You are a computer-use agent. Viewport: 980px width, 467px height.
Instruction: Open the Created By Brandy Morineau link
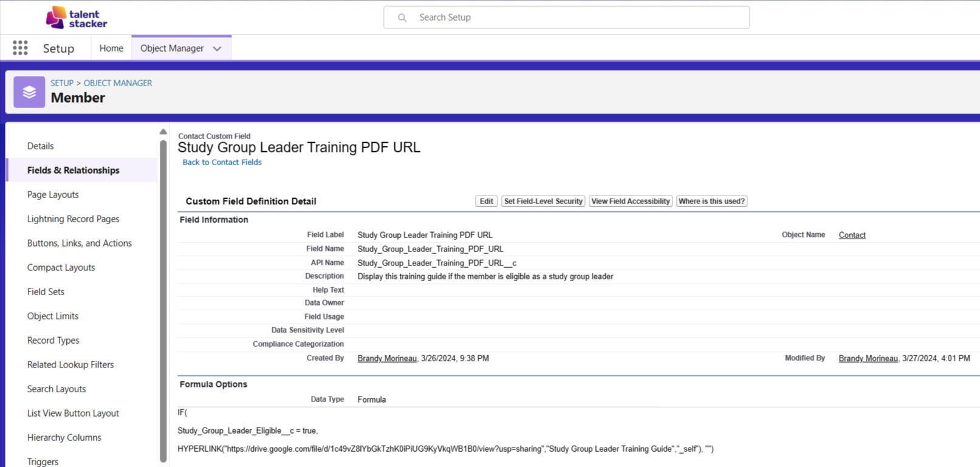tap(387, 358)
